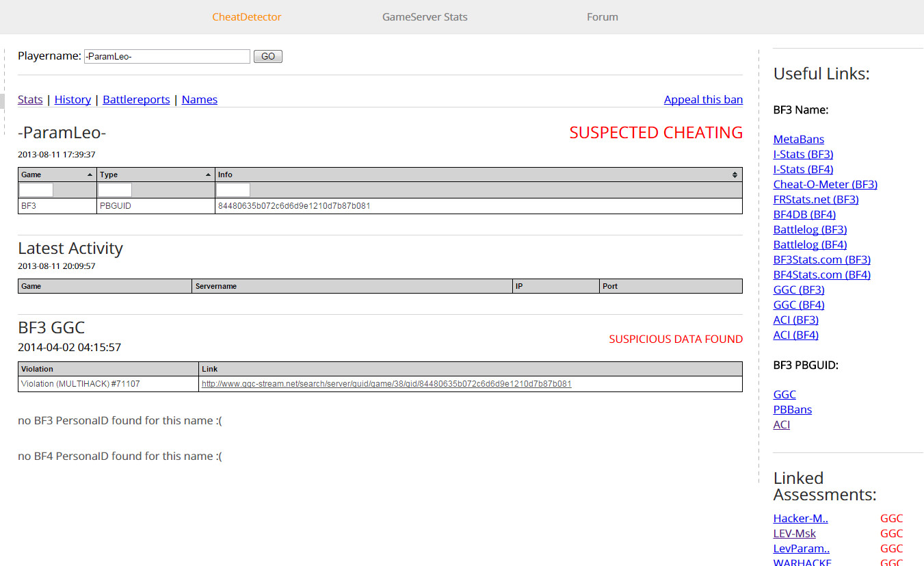924x566 pixels.
Task: Go to the Forum tab
Action: pyautogui.click(x=602, y=17)
